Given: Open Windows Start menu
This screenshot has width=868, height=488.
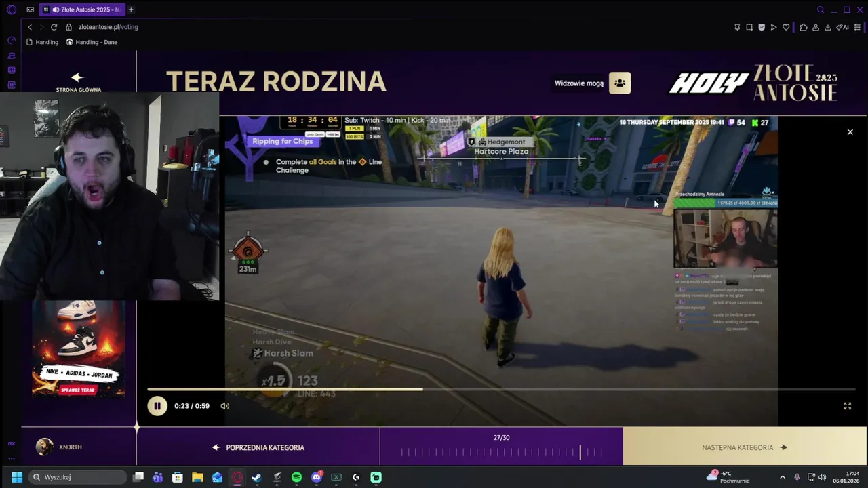Looking at the screenshot, I should pos(17,477).
